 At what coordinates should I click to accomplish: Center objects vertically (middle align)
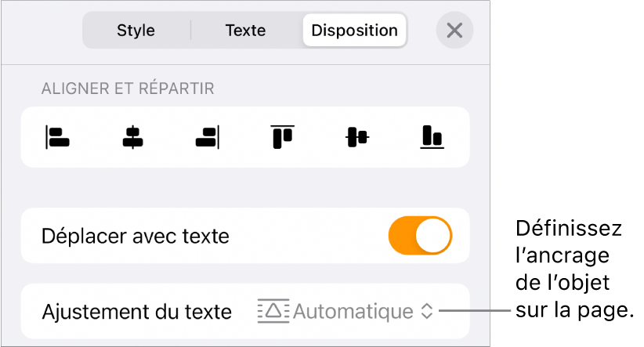click(x=357, y=138)
